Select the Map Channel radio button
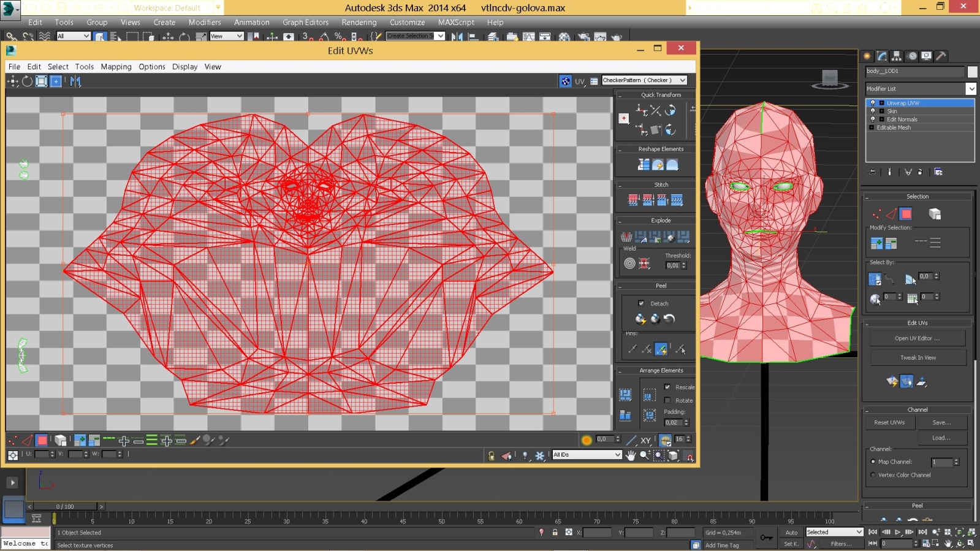 point(873,462)
